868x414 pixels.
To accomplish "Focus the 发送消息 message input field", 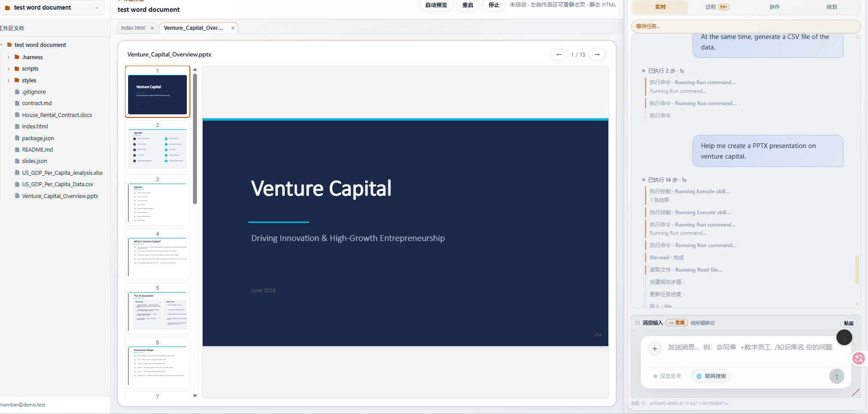I will pyautogui.click(x=750, y=347).
